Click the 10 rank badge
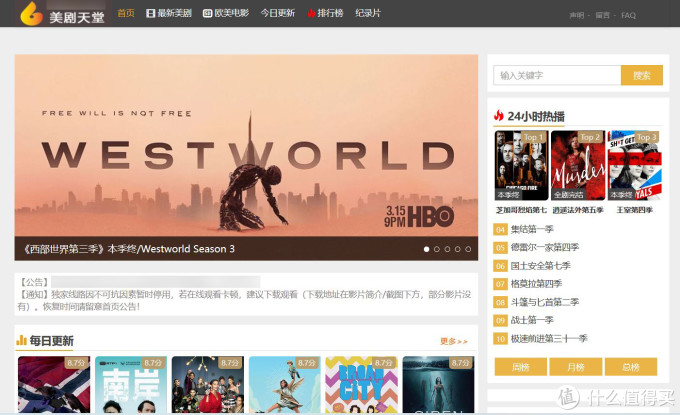The width and height of the screenshot is (680, 415). (x=500, y=339)
